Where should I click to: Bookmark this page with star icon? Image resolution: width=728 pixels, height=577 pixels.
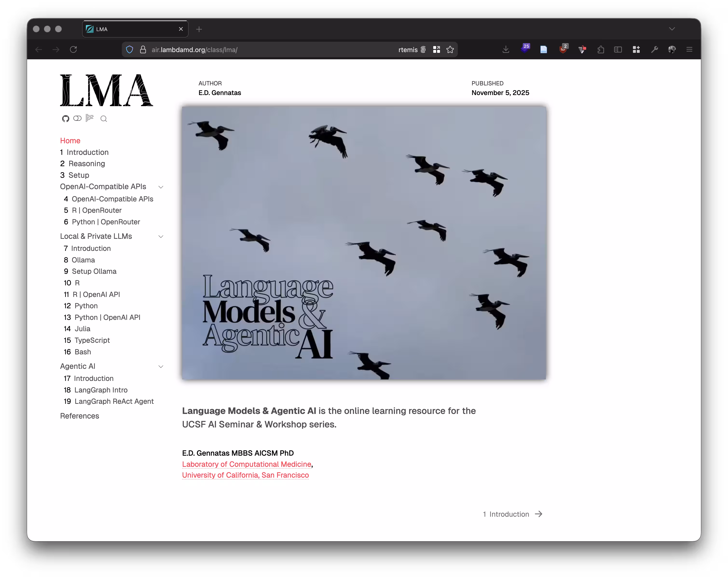(450, 50)
